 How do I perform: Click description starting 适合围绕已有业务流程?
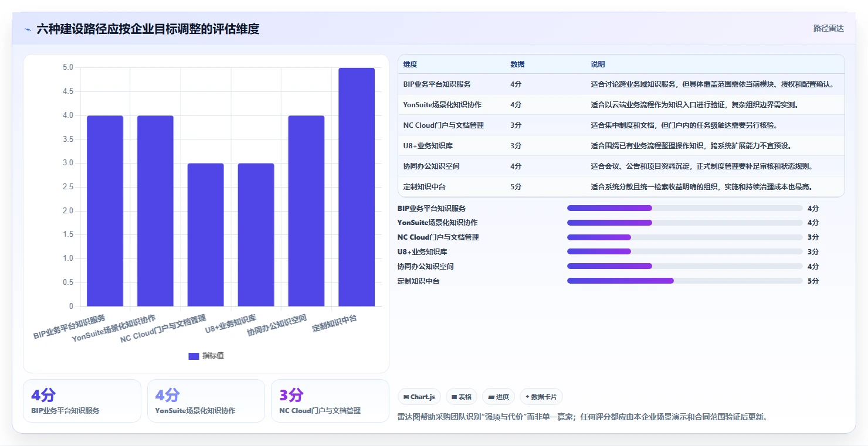691,146
